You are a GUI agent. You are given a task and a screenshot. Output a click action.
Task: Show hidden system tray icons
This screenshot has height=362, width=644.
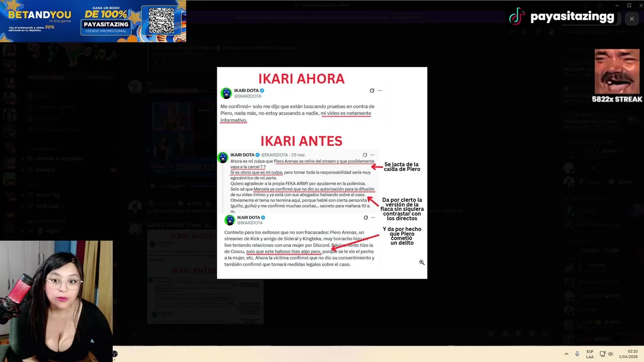[566, 354]
